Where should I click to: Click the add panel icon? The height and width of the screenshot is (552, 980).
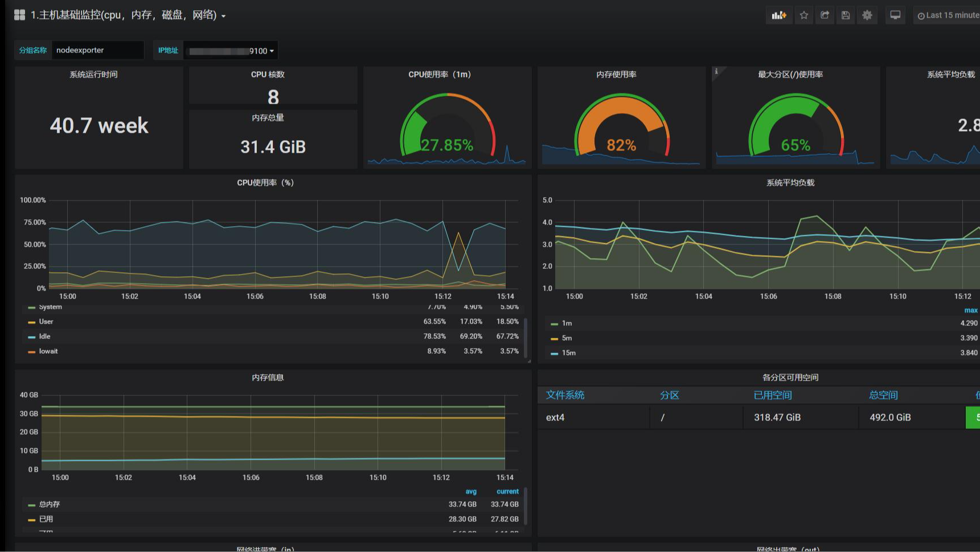click(x=778, y=15)
